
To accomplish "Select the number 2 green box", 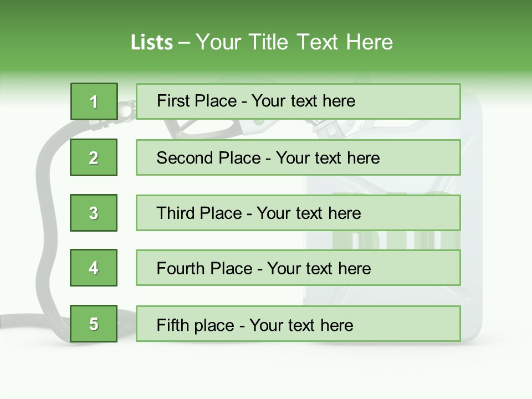I will [94, 157].
